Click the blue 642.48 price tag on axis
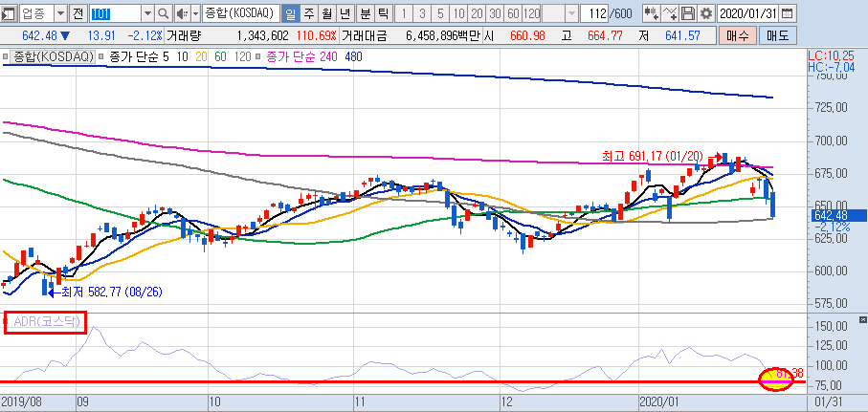This screenshot has width=868, height=412. 837,216
